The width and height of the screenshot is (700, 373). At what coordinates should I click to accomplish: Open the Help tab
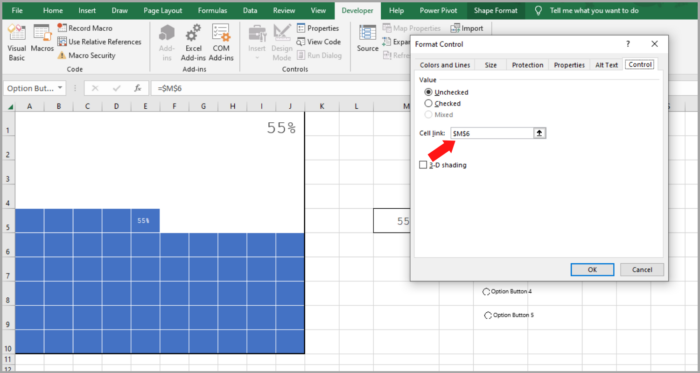click(396, 10)
